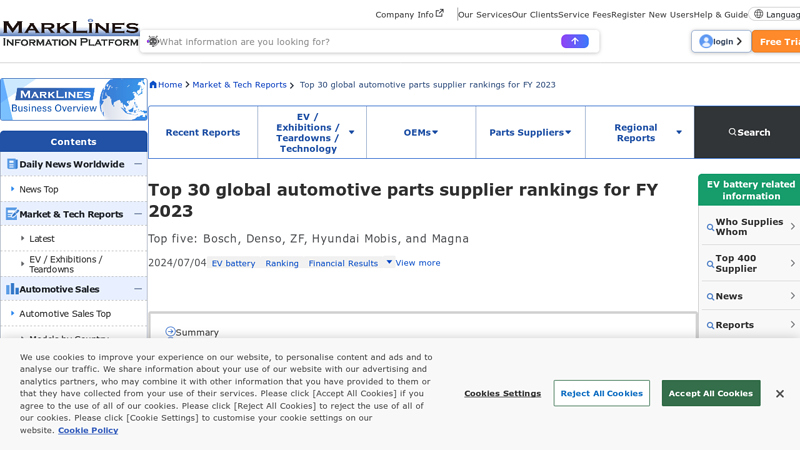Click the Market & Tech Reports section icon
This screenshot has width=800, height=450.
(x=12, y=214)
